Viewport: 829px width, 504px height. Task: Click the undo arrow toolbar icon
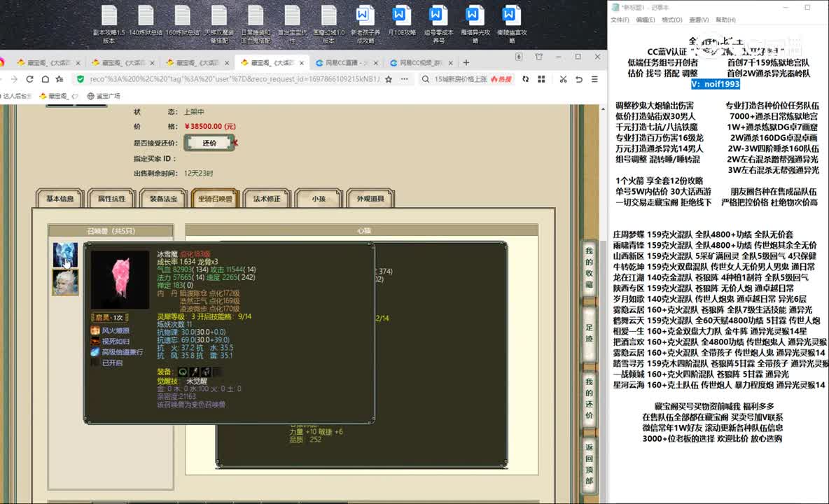(x=579, y=79)
